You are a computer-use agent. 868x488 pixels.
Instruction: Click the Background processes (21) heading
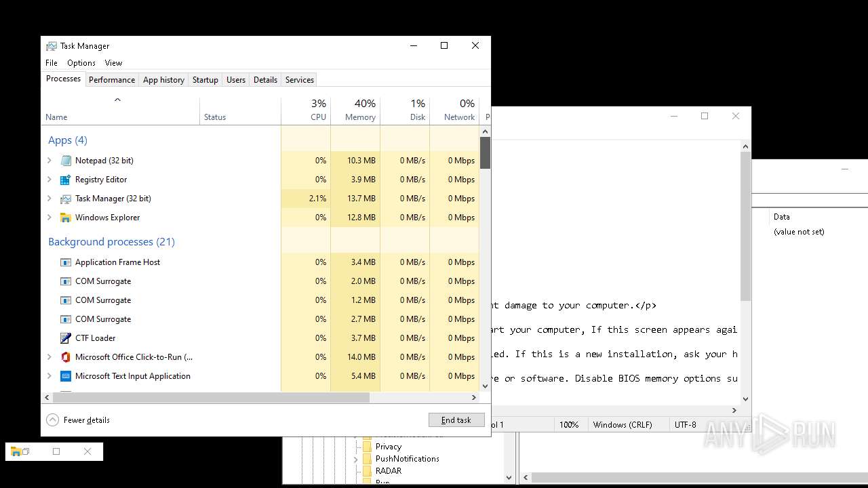[x=112, y=242]
